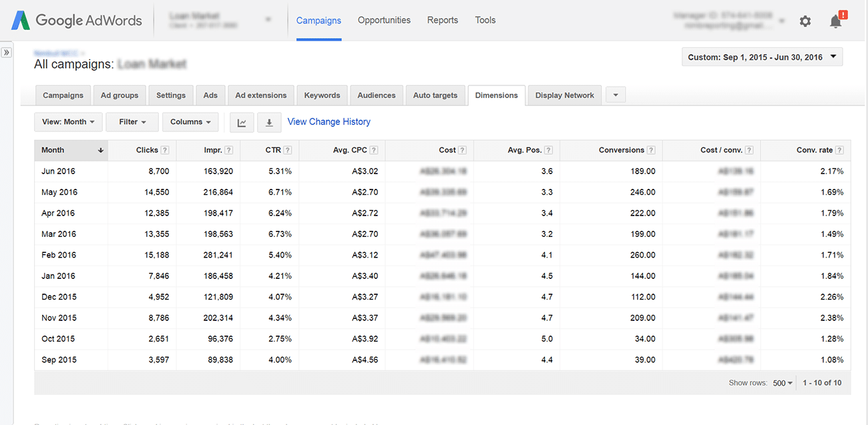Switch to the Keywords tab
The image size is (868, 425).
(322, 95)
